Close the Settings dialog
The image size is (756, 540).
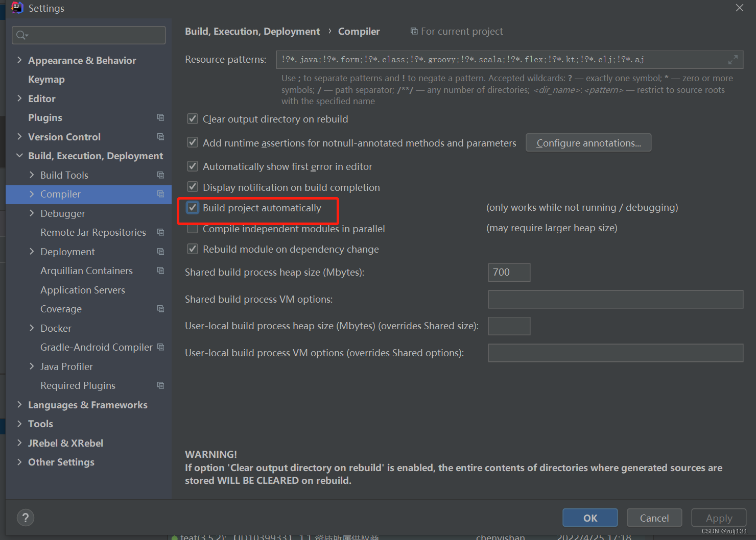coord(740,8)
